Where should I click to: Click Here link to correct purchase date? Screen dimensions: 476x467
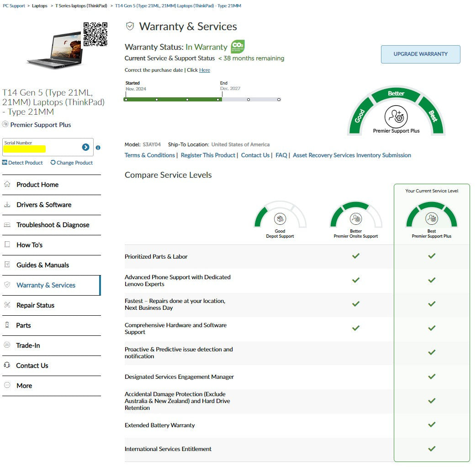pyautogui.click(x=204, y=70)
